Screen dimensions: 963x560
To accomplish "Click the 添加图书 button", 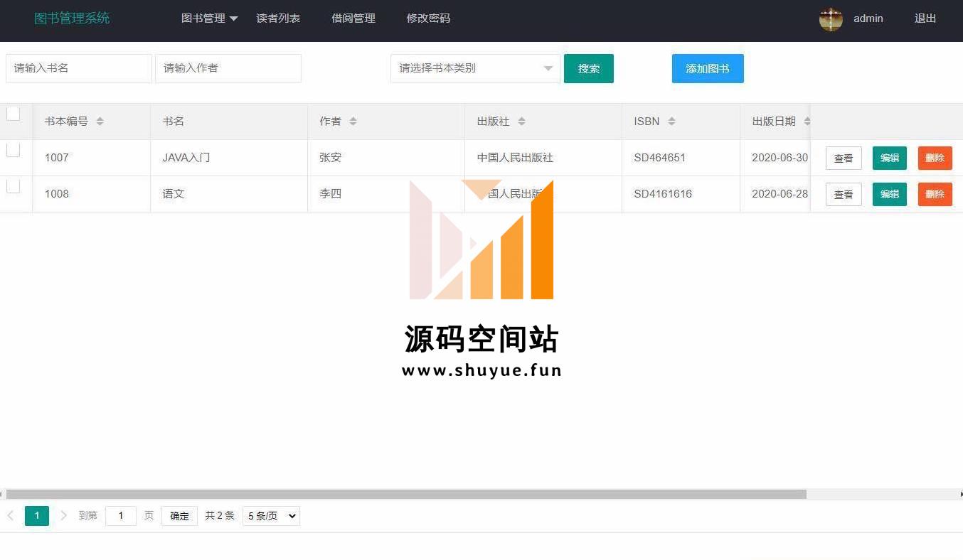I will click(708, 69).
